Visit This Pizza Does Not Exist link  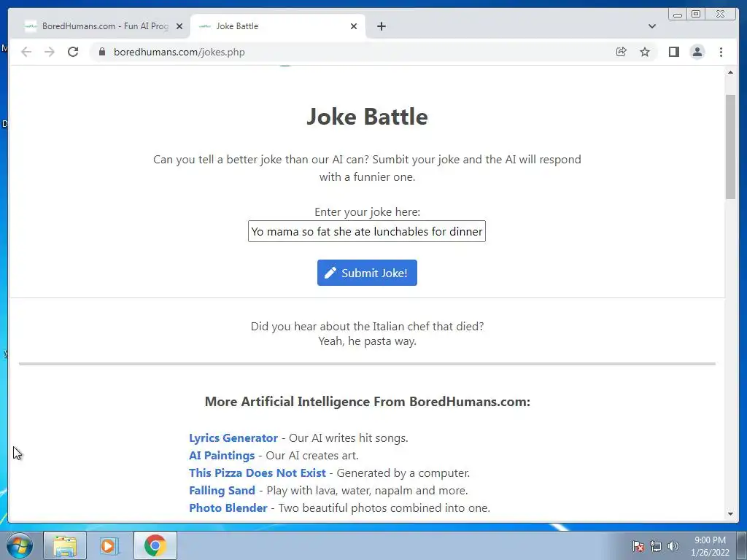258,472
